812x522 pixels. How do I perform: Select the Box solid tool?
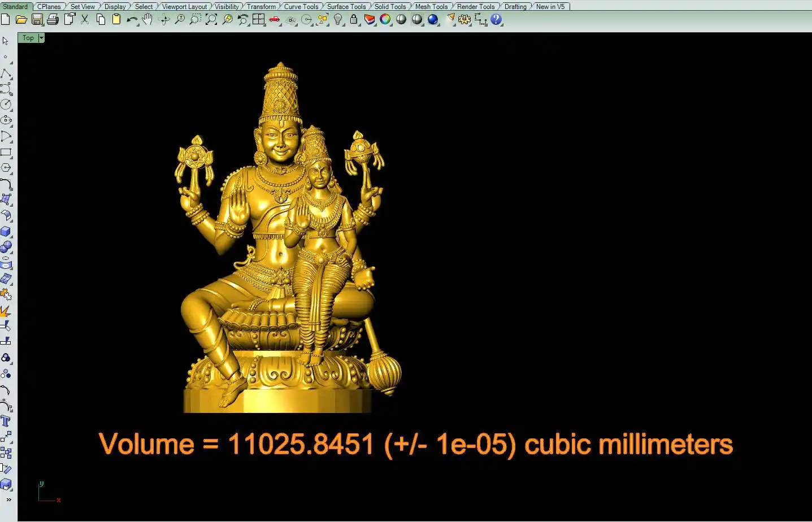6,231
